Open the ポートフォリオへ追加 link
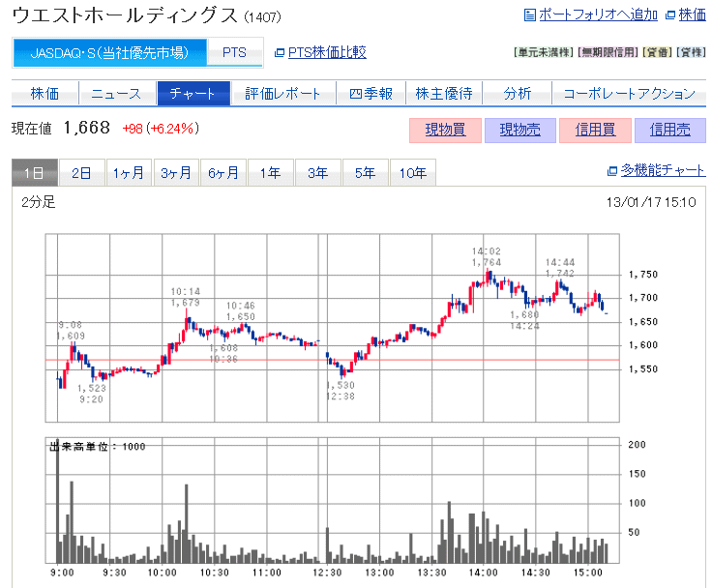 [x=598, y=15]
